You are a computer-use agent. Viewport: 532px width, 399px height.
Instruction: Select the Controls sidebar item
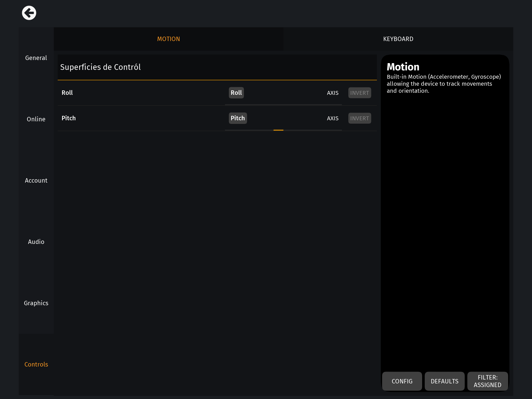tap(36, 364)
